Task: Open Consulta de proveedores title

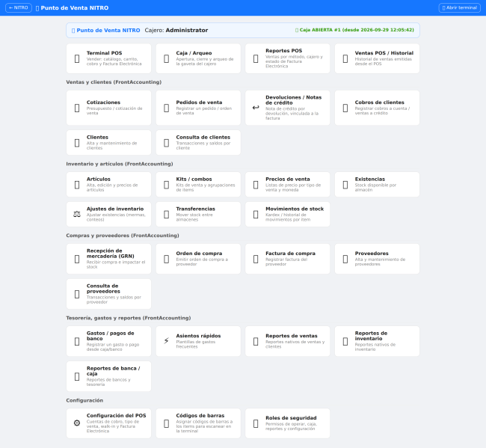Action: pyautogui.click(x=103, y=289)
